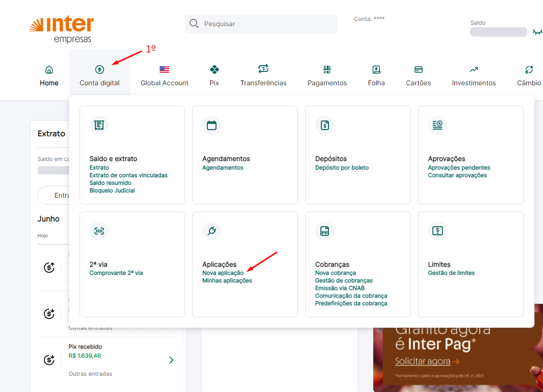Screen dimensions: 543x392
Task: Select the Pix navigation item
Action: 215,75
